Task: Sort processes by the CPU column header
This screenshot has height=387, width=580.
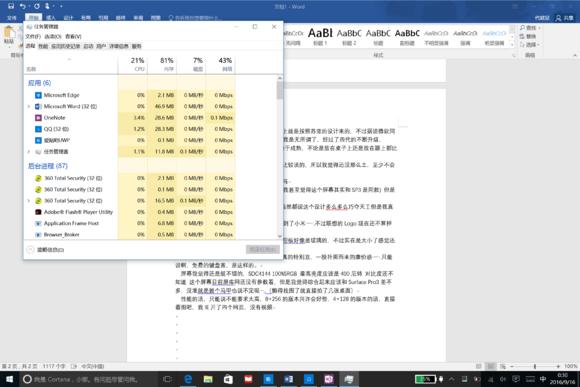Action: point(133,64)
